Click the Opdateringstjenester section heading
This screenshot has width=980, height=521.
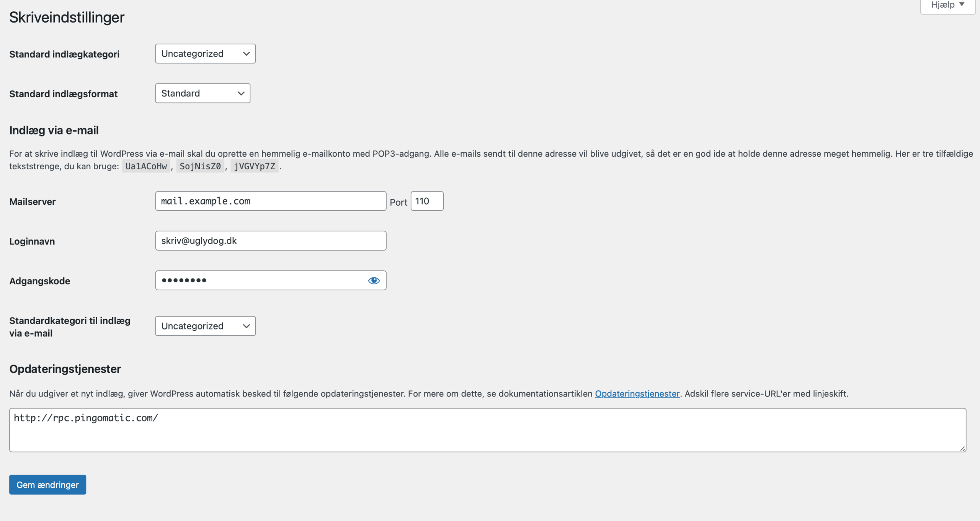click(65, 369)
